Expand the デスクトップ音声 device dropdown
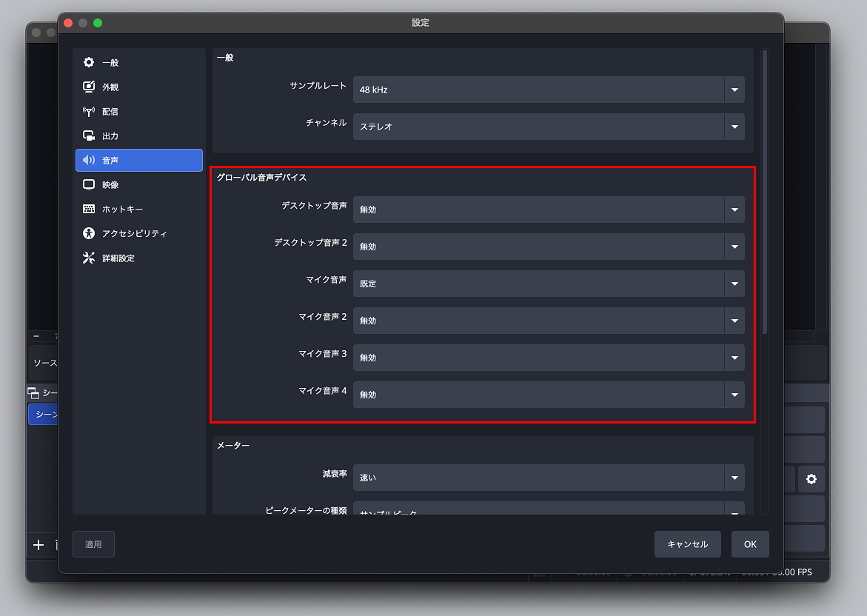867x616 pixels. (x=548, y=210)
